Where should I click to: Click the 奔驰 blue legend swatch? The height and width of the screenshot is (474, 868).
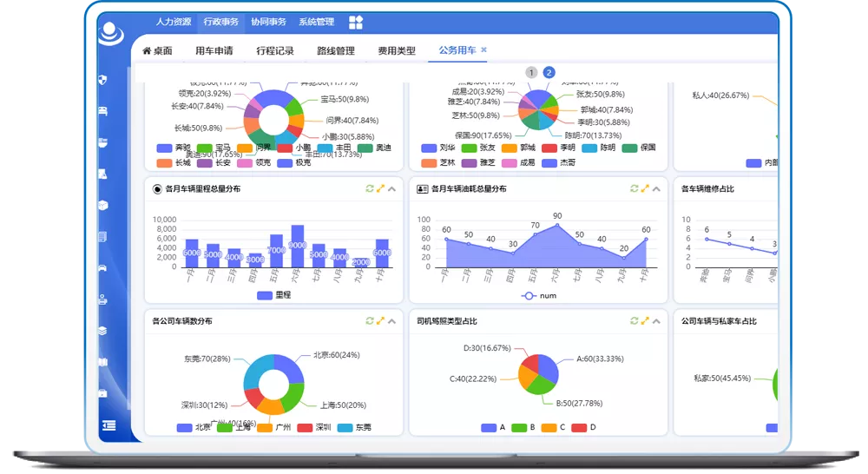click(x=164, y=148)
